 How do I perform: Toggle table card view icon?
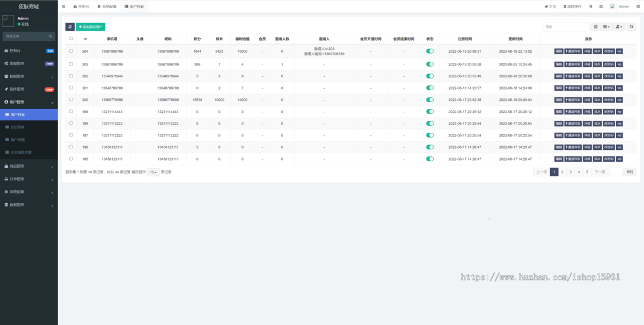point(596,27)
